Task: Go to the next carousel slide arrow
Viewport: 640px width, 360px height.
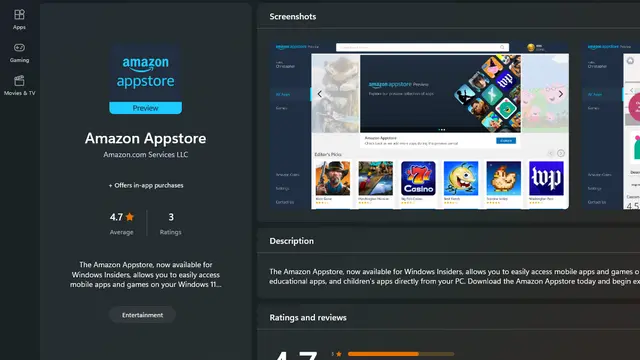Action: 560,94
